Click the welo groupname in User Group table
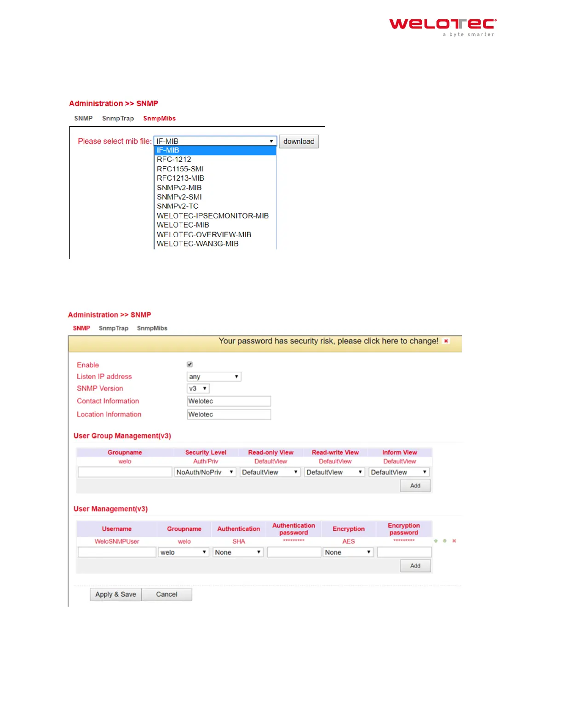The width and height of the screenshot is (563, 728). point(125,461)
